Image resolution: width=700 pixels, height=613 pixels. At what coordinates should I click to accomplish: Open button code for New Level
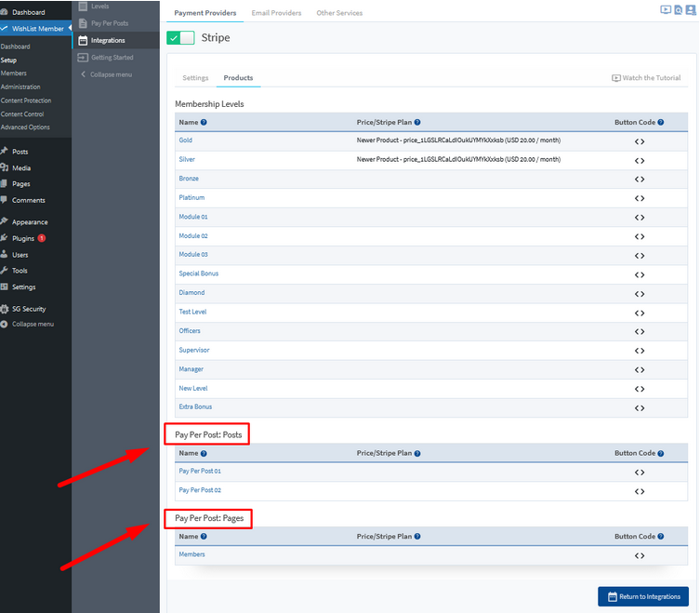(640, 389)
